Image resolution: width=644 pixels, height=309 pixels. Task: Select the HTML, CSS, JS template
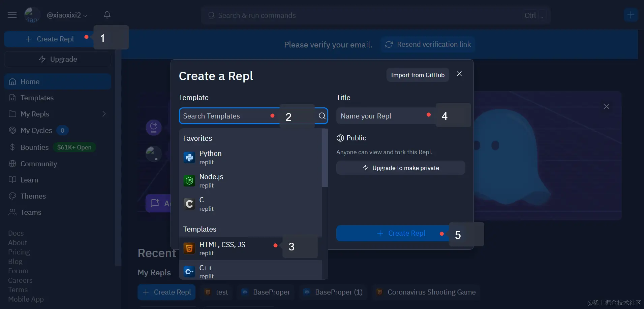coord(250,248)
